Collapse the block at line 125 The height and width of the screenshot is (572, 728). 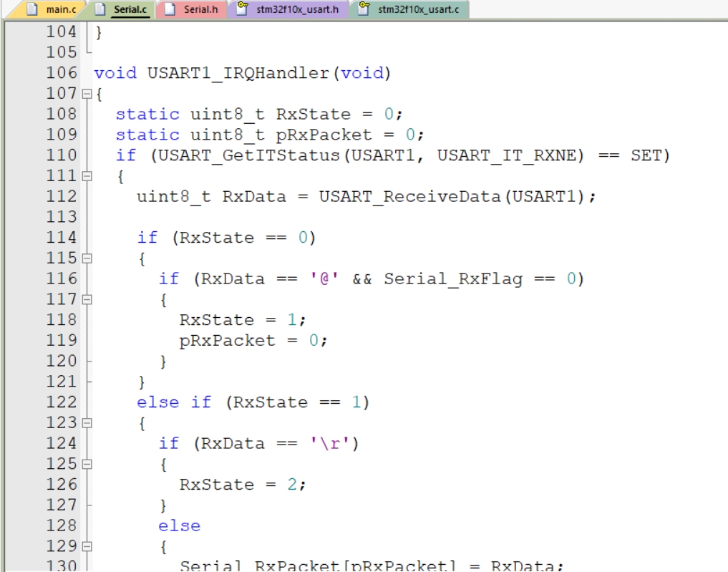pyautogui.click(x=87, y=465)
